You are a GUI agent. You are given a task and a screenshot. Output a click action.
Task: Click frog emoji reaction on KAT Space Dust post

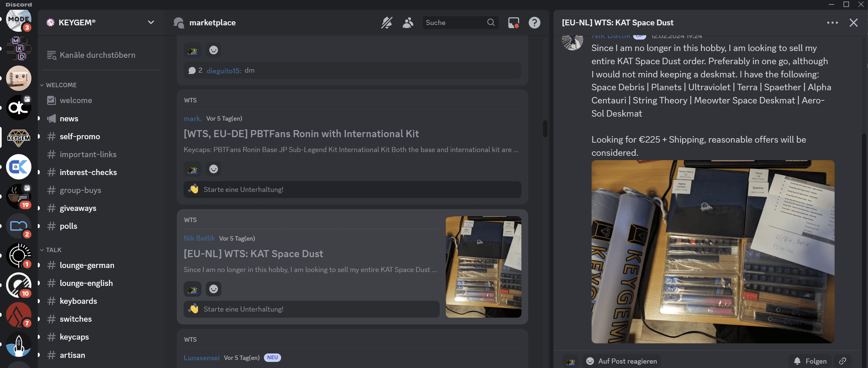(x=192, y=289)
